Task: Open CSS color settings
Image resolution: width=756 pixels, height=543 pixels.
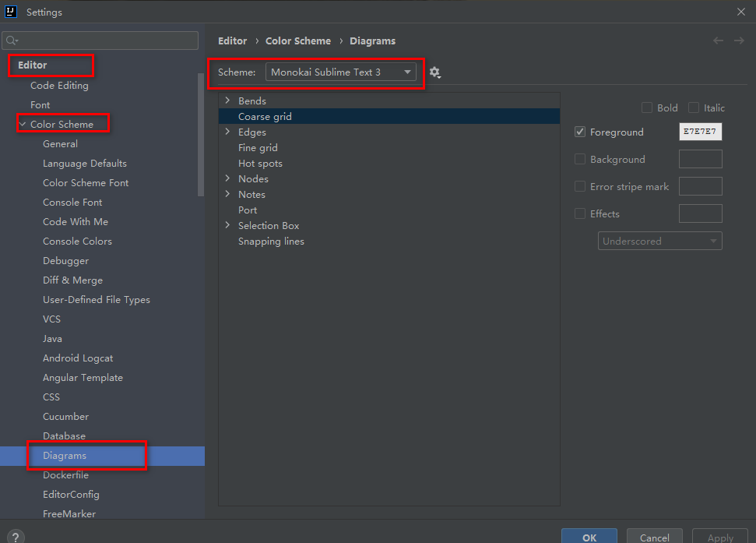Action: (x=51, y=397)
